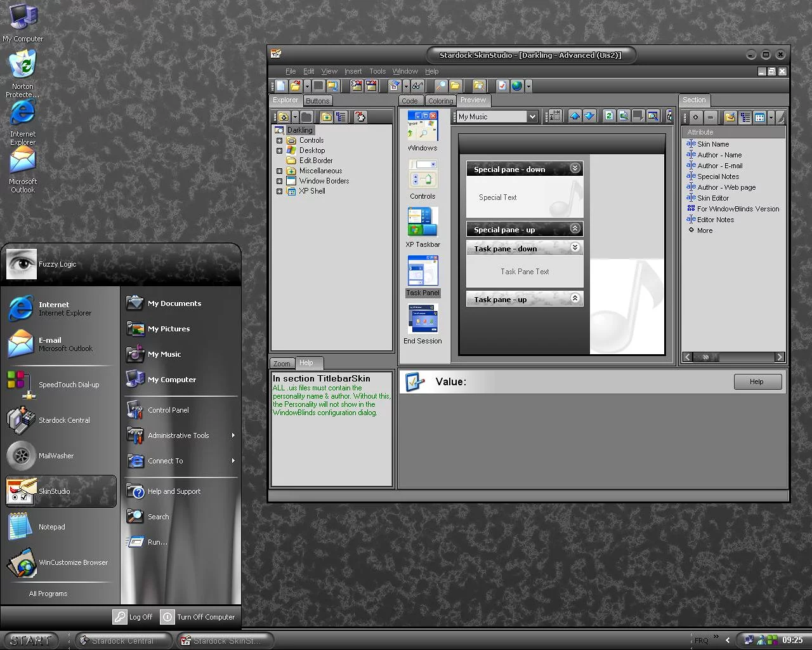Collapse the 'Special pane - down' chevron

pyautogui.click(x=575, y=168)
